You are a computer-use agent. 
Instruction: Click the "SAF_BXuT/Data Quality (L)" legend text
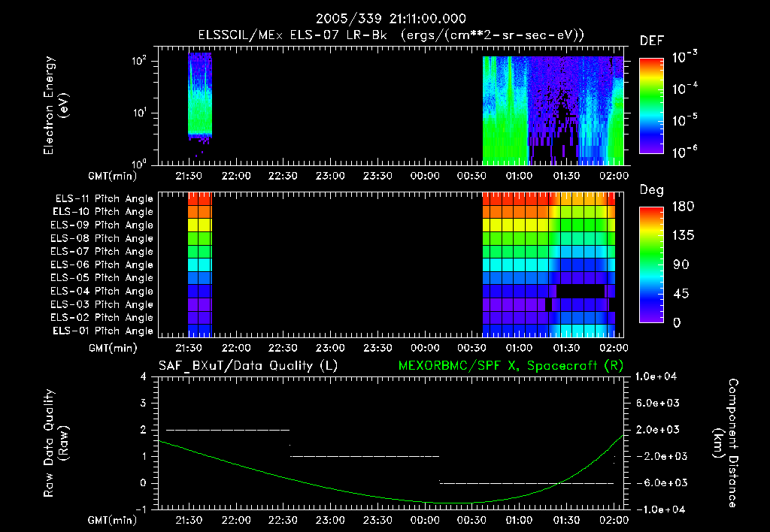click(x=248, y=366)
